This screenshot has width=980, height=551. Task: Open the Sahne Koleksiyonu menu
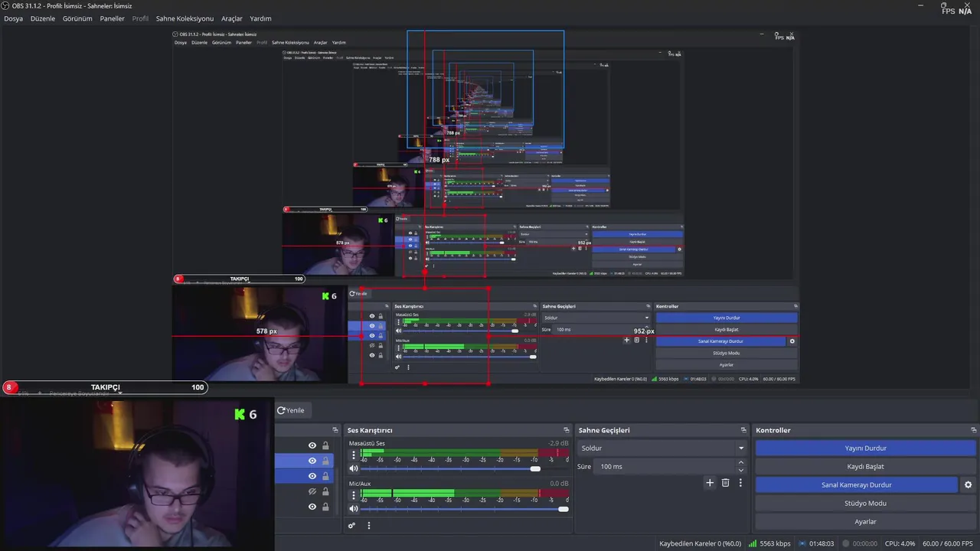pyautogui.click(x=185, y=18)
